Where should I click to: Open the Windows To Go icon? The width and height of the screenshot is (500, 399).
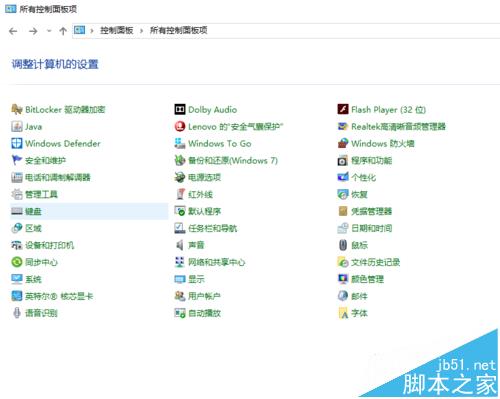click(x=180, y=143)
